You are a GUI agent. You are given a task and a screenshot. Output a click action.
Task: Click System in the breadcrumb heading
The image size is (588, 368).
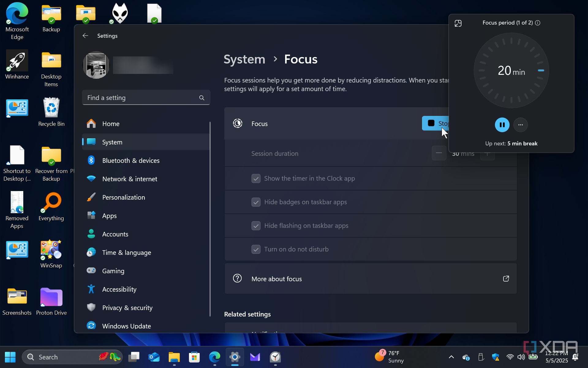(x=244, y=59)
